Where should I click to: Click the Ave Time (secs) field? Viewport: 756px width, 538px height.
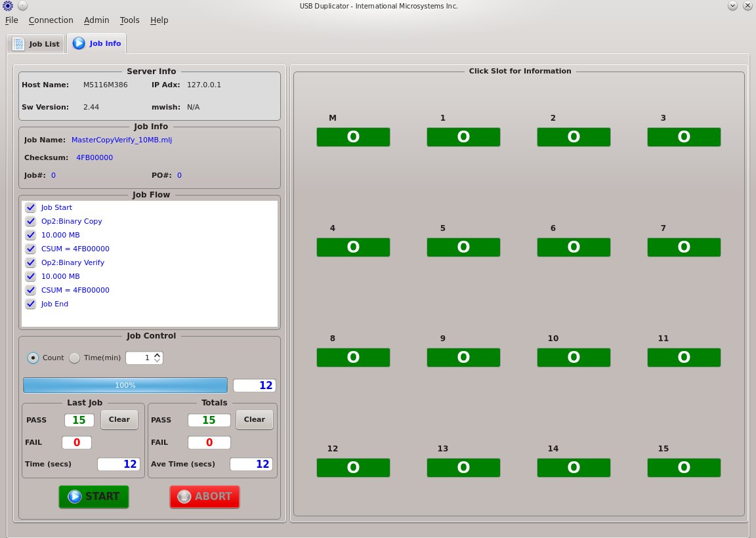(x=251, y=464)
